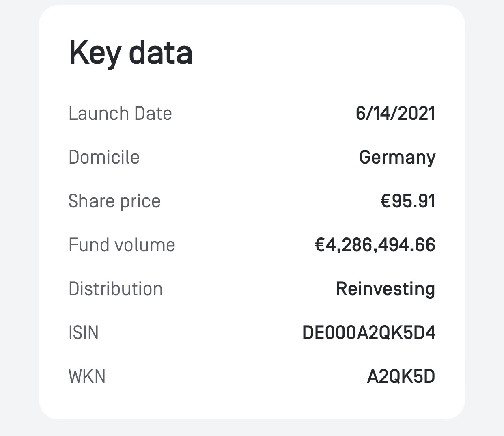Select the Fund volume label
The height and width of the screenshot is (436, 504).
[122, 245]
